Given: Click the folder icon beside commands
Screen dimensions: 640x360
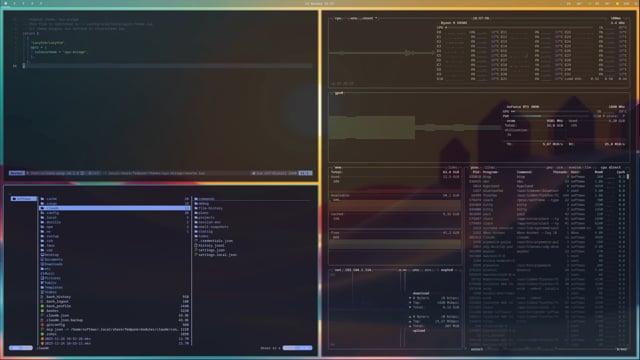Looking at the screenshot, I should (x=196, y=199).
